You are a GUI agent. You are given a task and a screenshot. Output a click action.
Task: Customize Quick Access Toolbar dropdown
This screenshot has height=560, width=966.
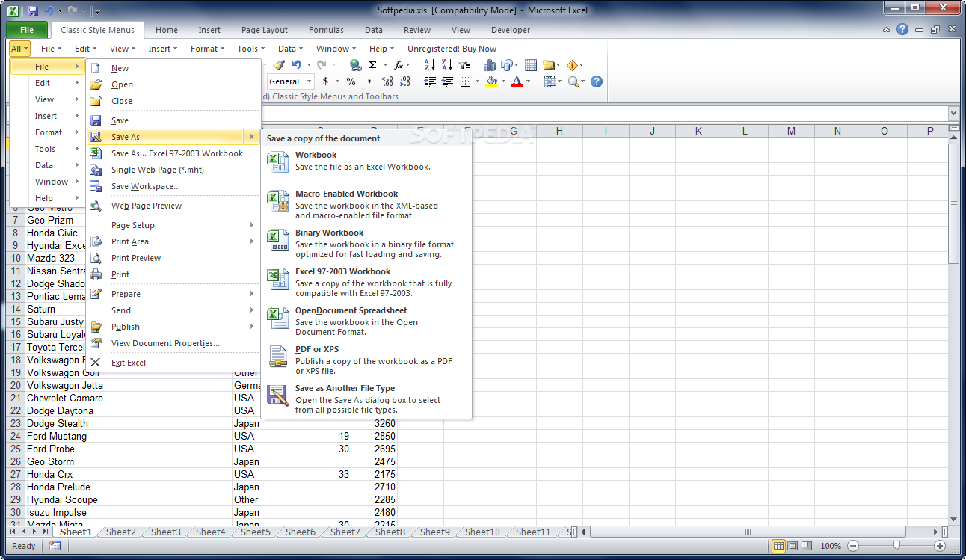[97, 11]
